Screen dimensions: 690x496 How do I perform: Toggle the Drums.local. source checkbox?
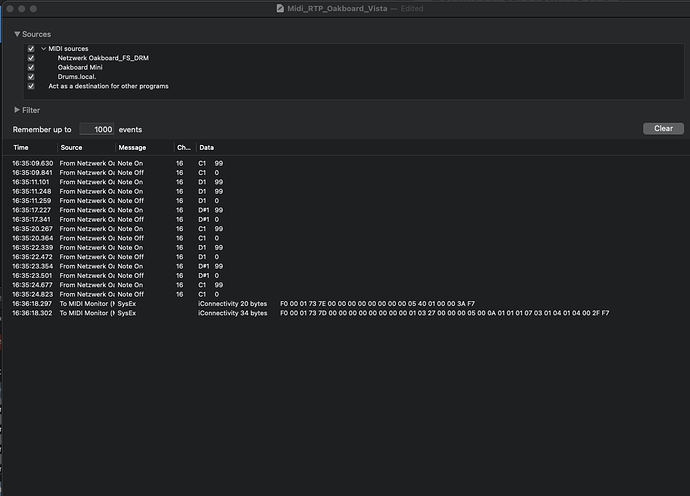click(x=31, y=77)
